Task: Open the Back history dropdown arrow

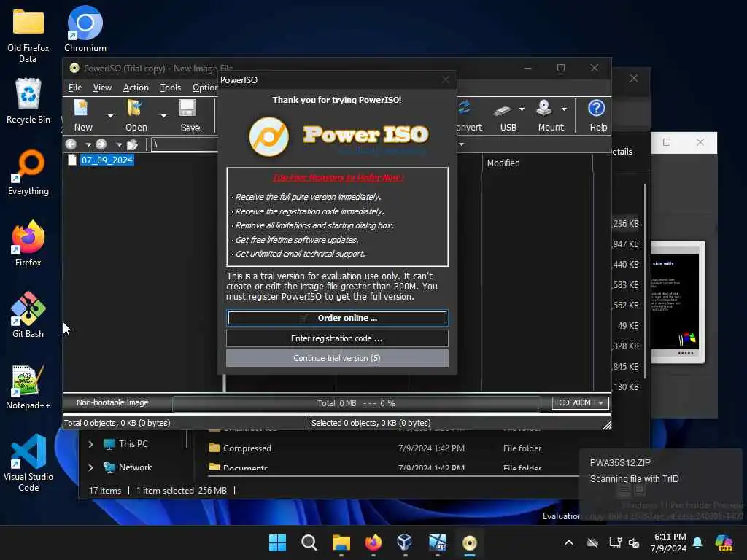Action: [x=88, y=145]
